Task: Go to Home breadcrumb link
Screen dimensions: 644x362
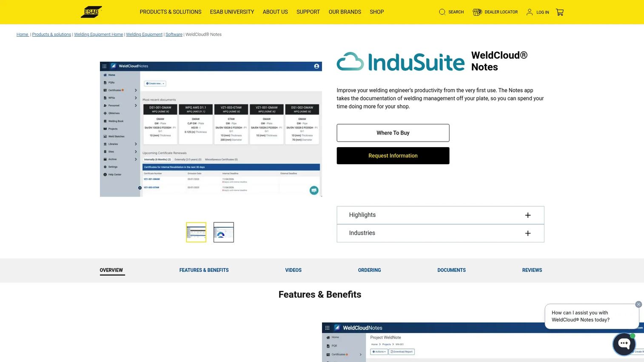Action: pyautogui.click(x=23, y=34)
